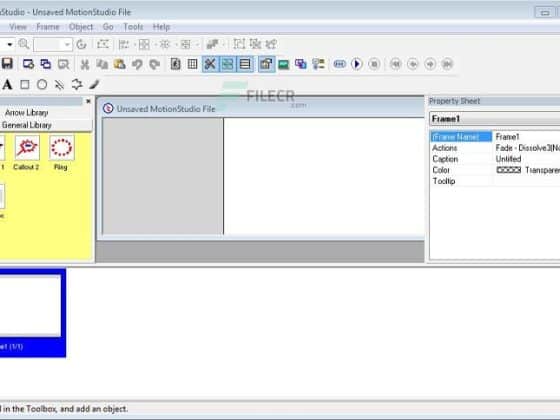Viewport: 560px width, 420px height.
Task: Click the Unsaved MotionStudio File document title
Action: [x=166, y=109]
